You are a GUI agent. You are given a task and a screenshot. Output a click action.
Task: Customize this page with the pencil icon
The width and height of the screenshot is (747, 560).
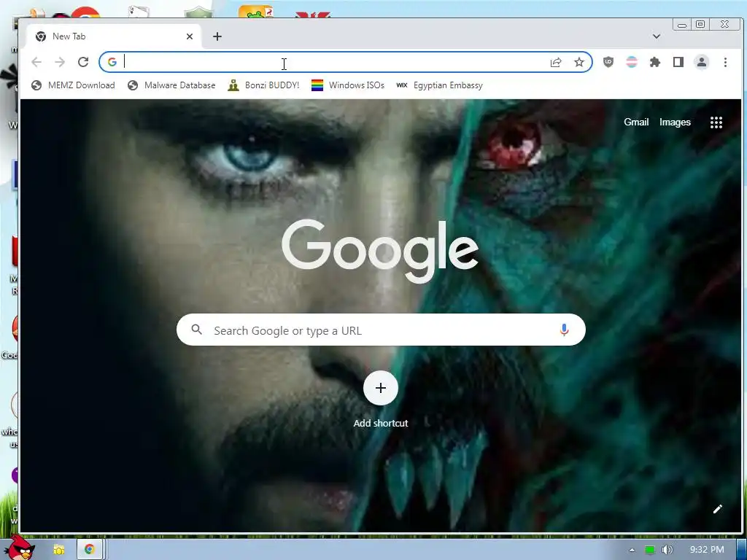pyautogui.click(x=718, y=509)
